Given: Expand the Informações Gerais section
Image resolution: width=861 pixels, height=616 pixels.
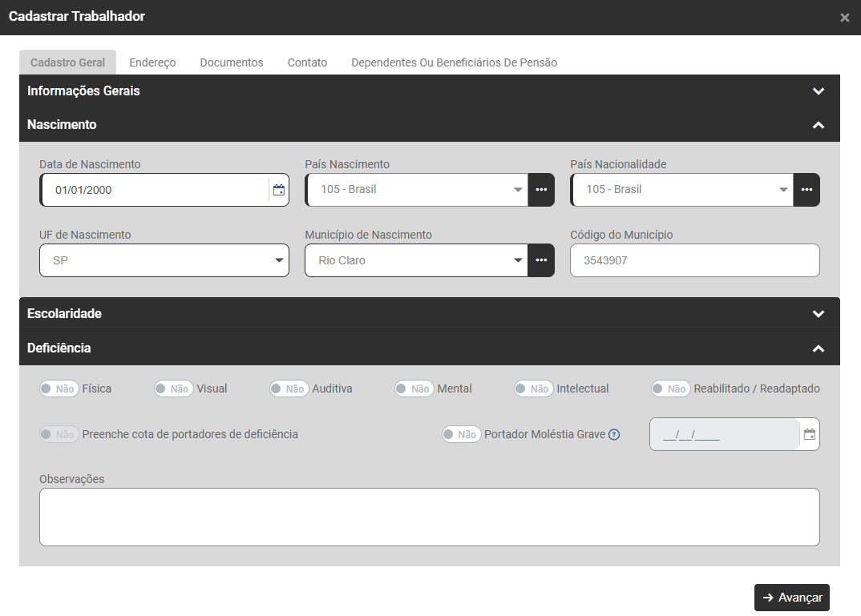Looking at the screenshot, I should (x=818, y=91).
